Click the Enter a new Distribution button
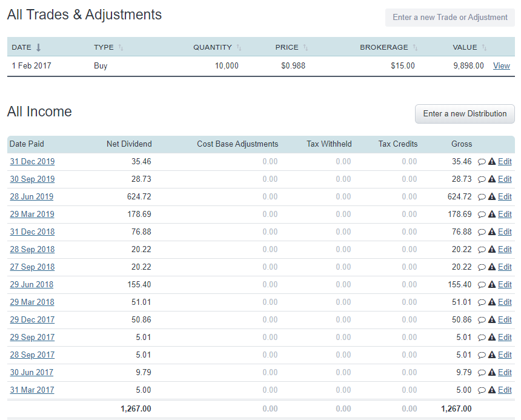The image size is (521, 420). pos(465,114)
